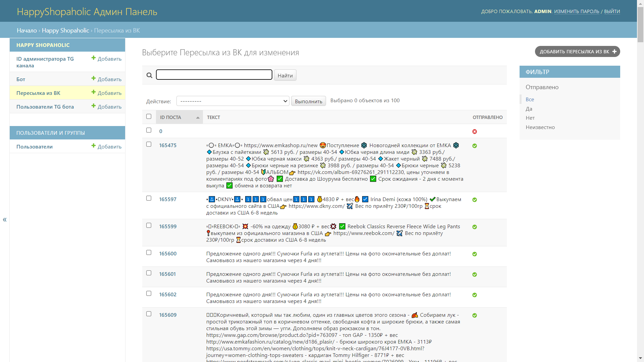Image resolution: width=644 pixels, height=362 pixels.
Task: Click the plus icon for Пользователи TG бота
Action: pos(94,106)
